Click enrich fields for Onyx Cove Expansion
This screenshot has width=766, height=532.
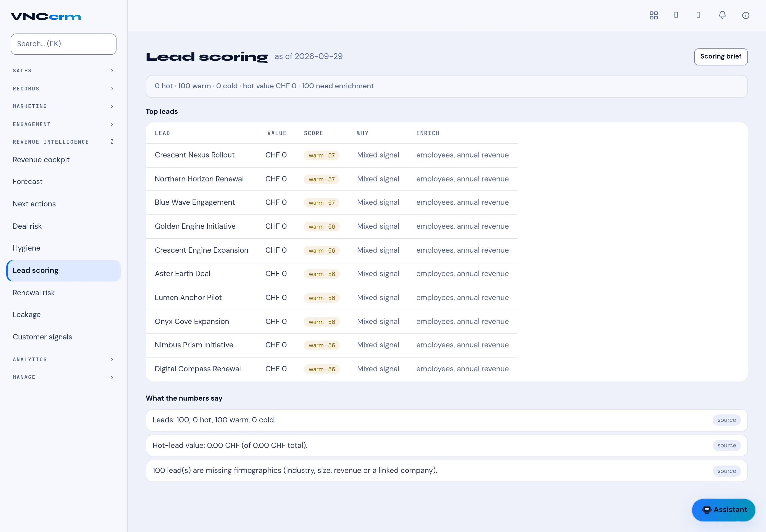[462, 322]
